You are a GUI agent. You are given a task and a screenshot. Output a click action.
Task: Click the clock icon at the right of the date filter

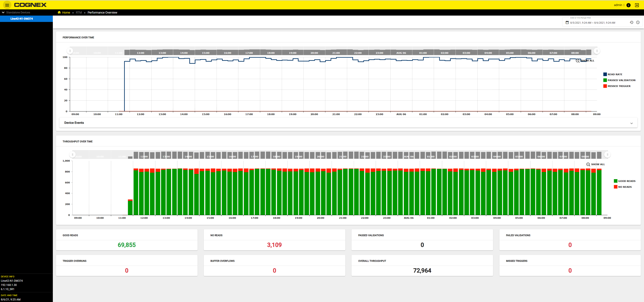[638, 22]
